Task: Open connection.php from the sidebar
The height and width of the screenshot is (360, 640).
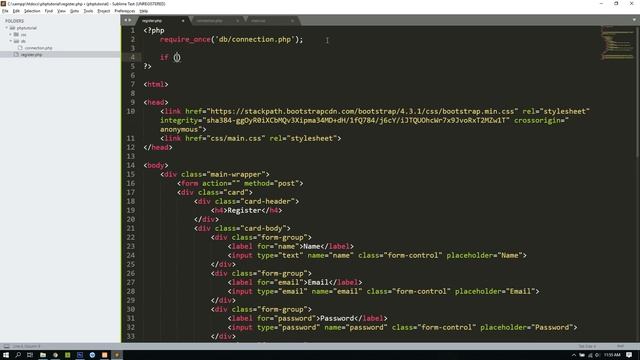Action: pos(38,48)
